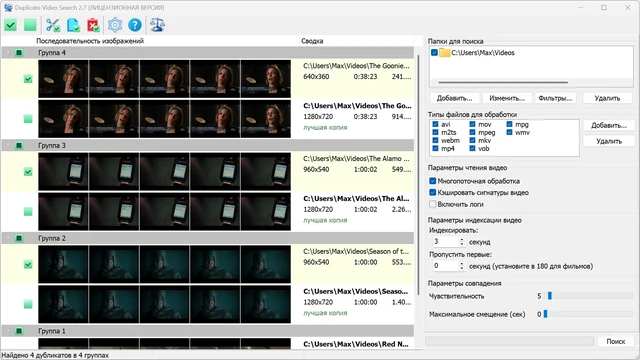Toggle the Группа 2 group green checkbox
Viewport: 640px width, 360px height.
(19, 238)
